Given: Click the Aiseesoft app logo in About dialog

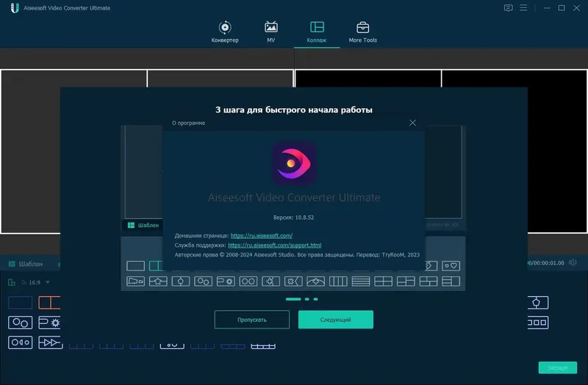Looking at the screenshot, I should (294, 163).
